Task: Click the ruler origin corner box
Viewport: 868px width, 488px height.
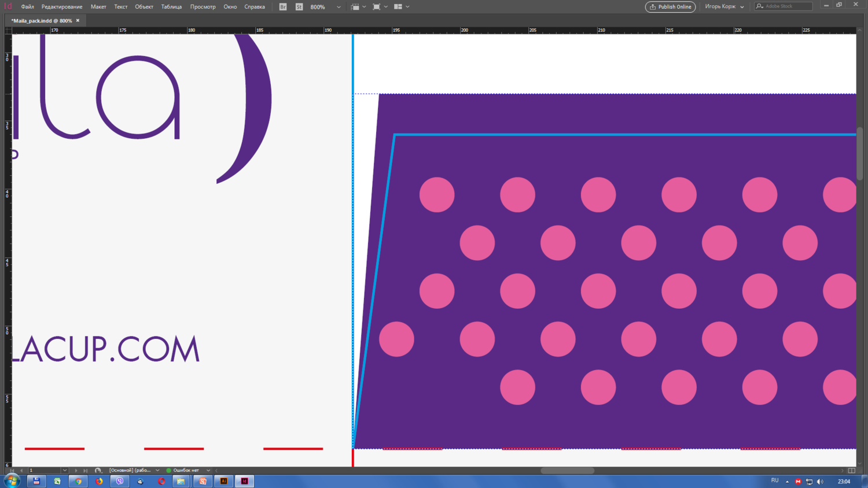Action: (x=8, y=30)
